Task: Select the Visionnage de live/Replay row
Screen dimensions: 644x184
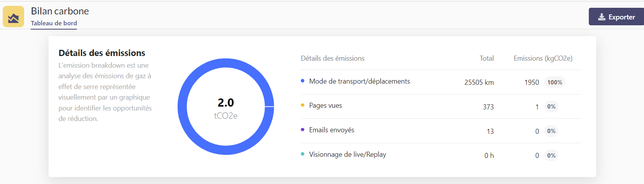Action: (x=347, y=154)
